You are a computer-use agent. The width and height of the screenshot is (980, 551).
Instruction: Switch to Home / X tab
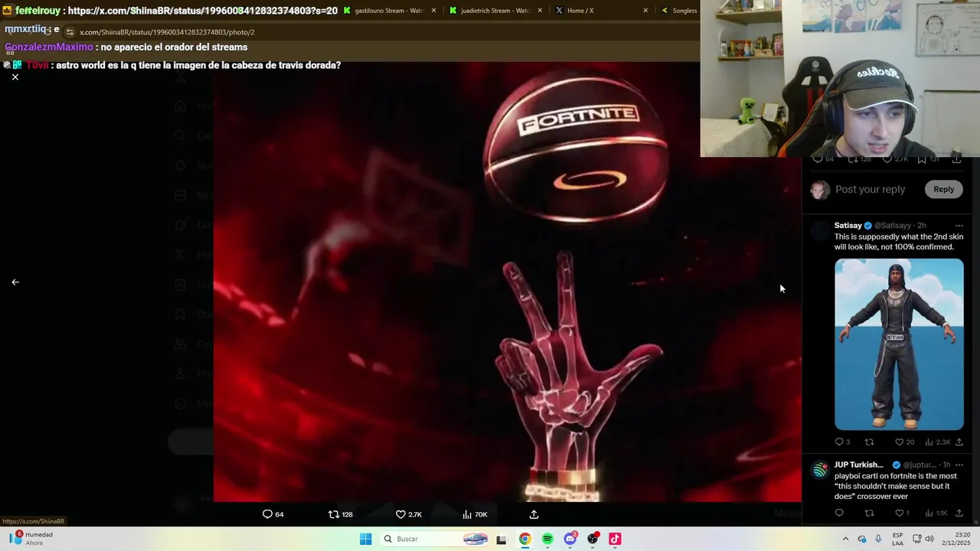(x=580, y=11)
